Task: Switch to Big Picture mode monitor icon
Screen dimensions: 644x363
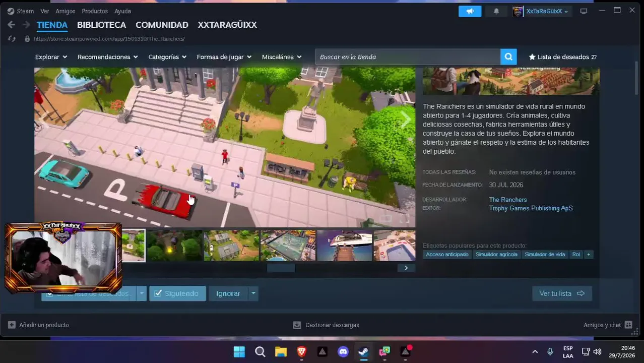Action: point(584,11)
